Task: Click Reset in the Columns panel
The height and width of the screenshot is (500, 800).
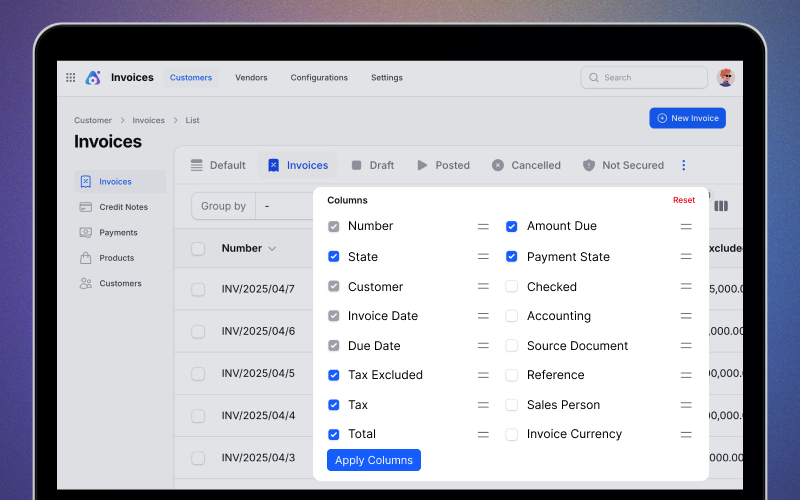Action: pos(684,200)
